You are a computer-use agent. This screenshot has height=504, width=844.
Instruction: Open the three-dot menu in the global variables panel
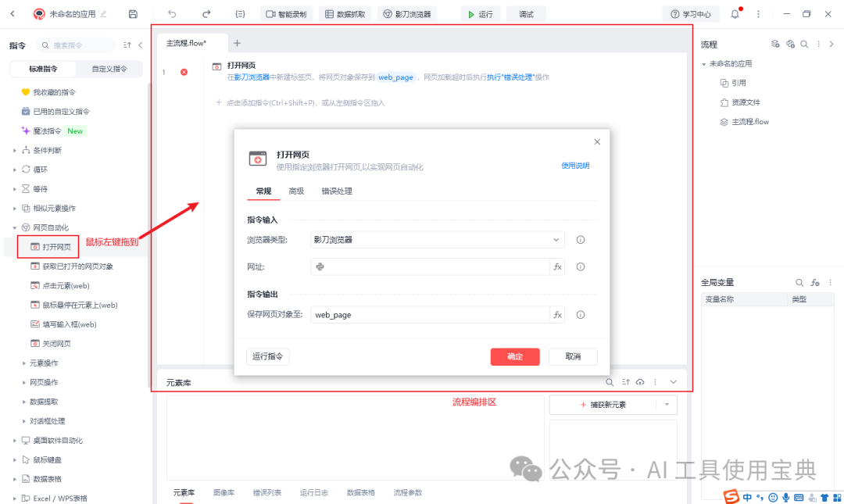coord(830,282)
